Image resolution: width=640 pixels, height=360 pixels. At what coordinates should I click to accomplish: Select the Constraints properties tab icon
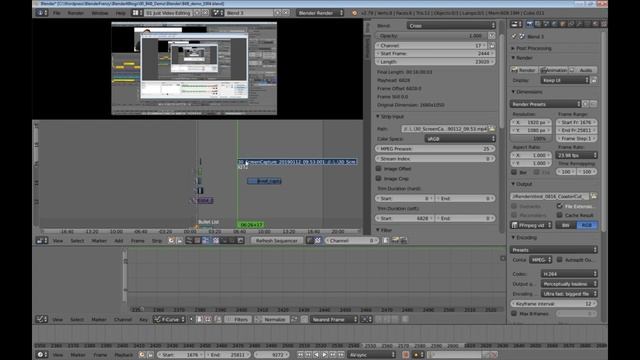(x=571, y=24)
